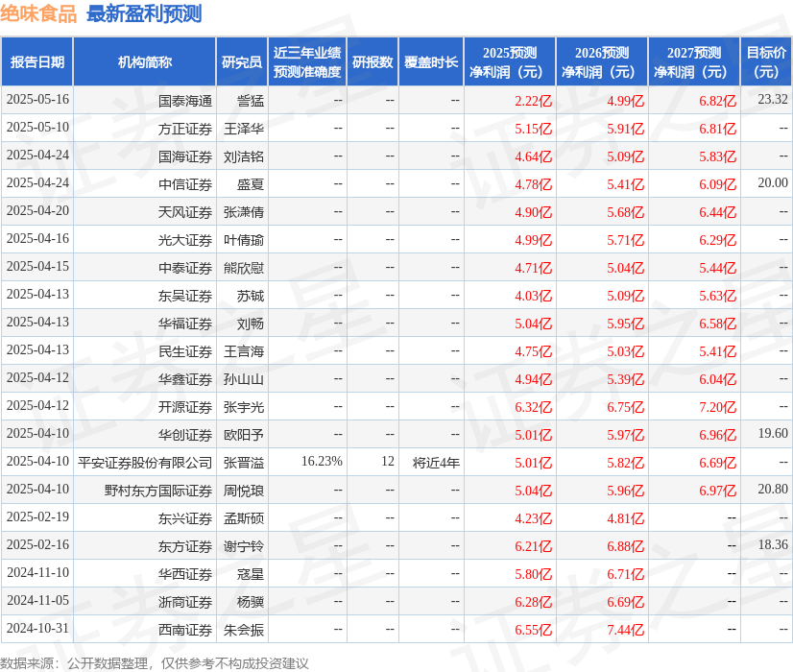The height and width of the screenshot is (672, 793).
Task: Click the 绝味食品 title text
Action: point(38,13)
